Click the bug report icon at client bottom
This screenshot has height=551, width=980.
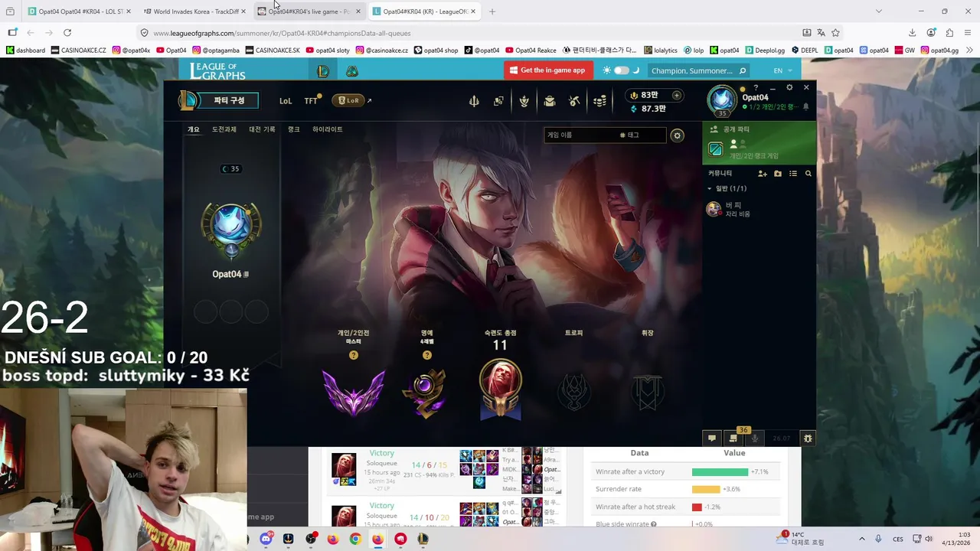coord(807,439)
